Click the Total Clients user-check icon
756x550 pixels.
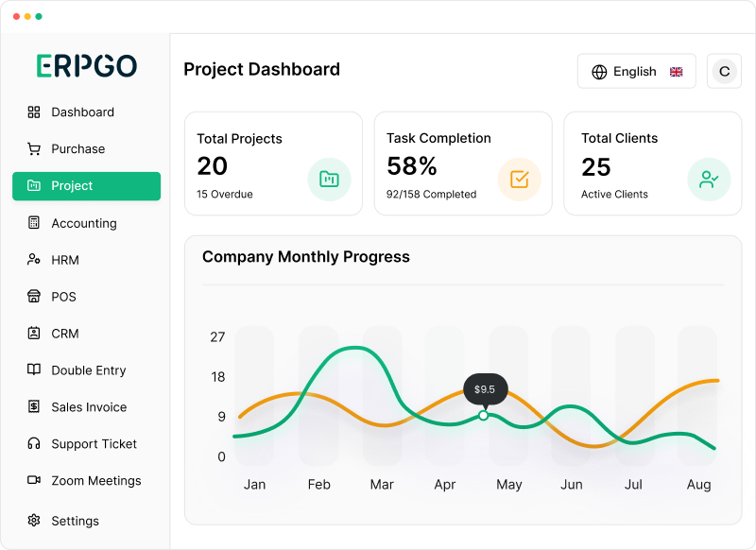click(709, 180)
